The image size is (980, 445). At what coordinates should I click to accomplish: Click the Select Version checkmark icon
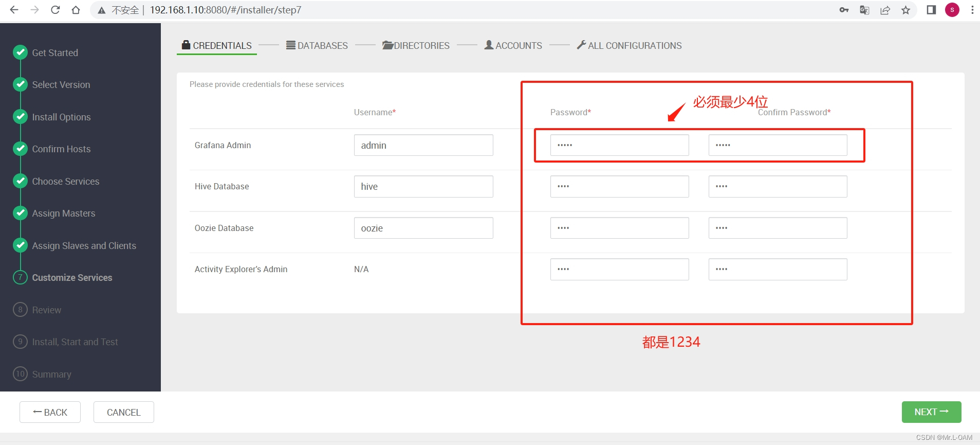tap(20, 84)
